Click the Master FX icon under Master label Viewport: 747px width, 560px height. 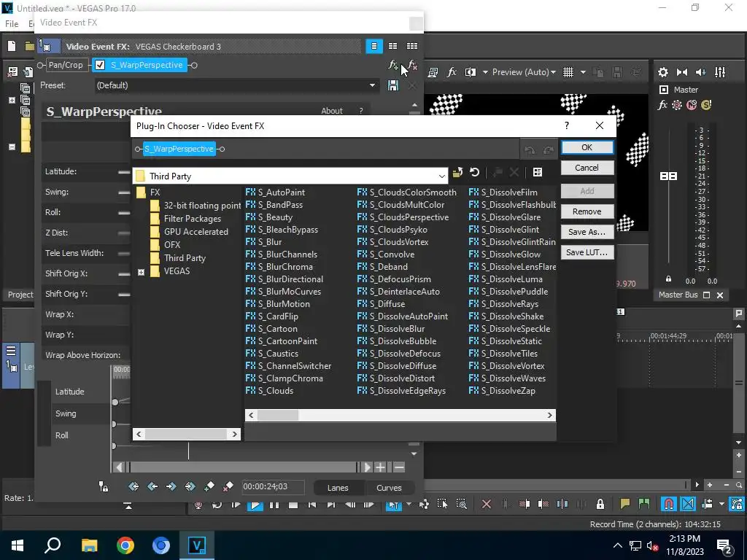[662, 105]
